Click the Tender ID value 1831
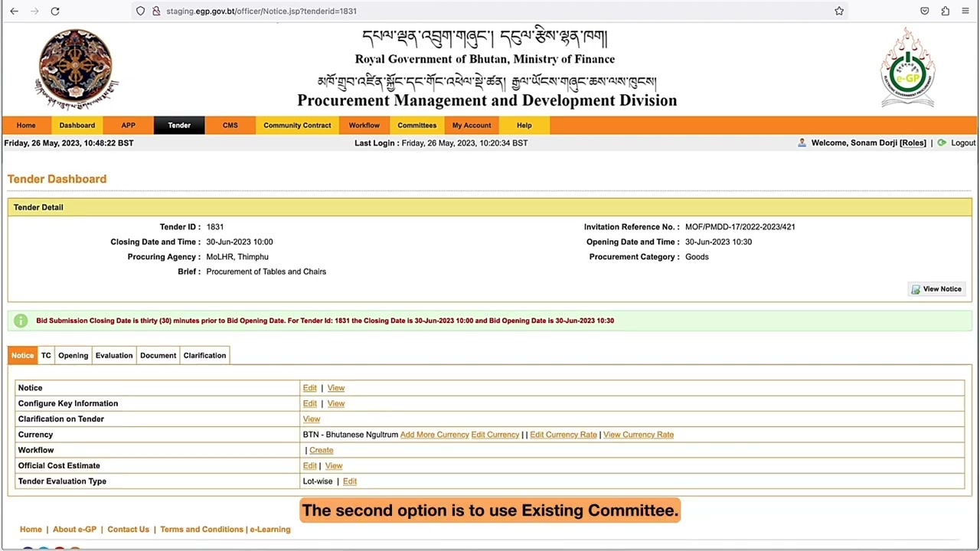Viewport: 980px width, 551px height. [215, 227]
